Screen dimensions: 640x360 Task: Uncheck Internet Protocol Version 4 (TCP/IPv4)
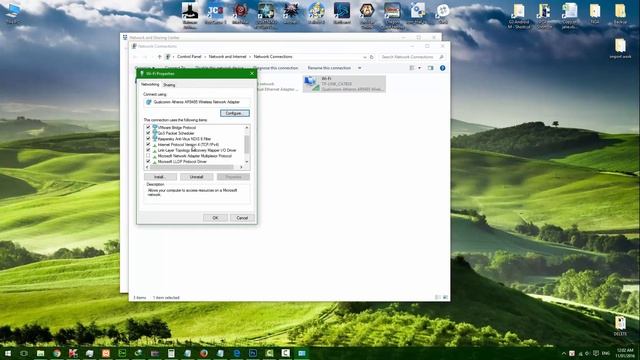tap(148, 144)
